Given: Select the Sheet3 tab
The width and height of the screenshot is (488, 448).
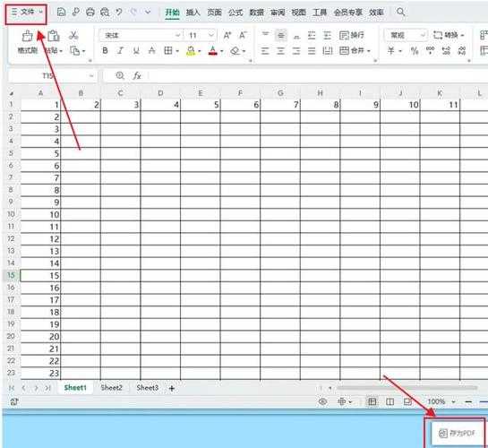Looking at the screenshot, I should tap(147, 388).
